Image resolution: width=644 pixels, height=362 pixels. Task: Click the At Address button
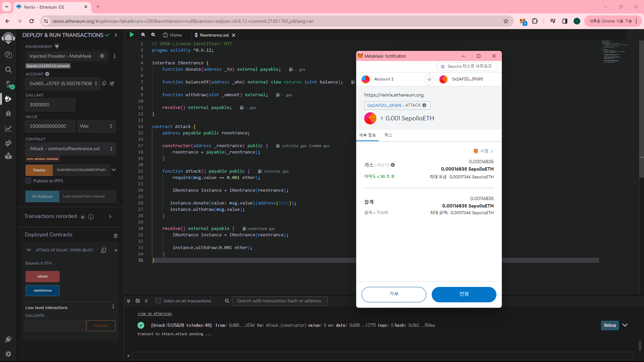pos(42,196)
